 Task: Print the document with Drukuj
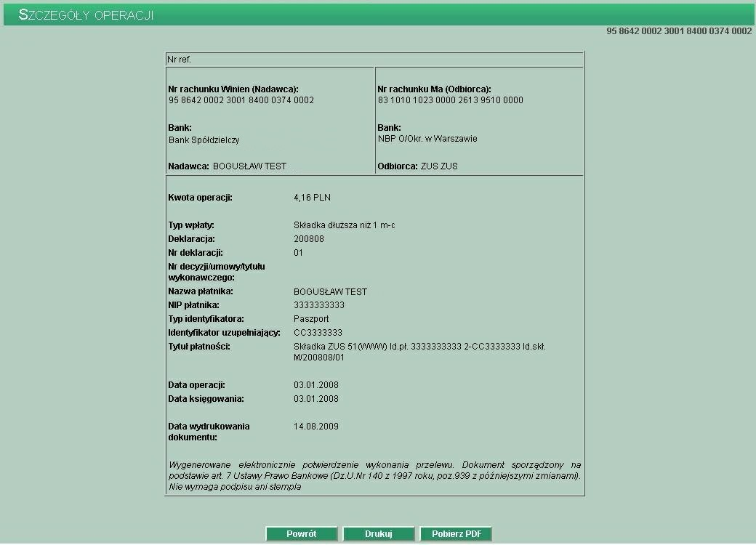tap(379, 533)
